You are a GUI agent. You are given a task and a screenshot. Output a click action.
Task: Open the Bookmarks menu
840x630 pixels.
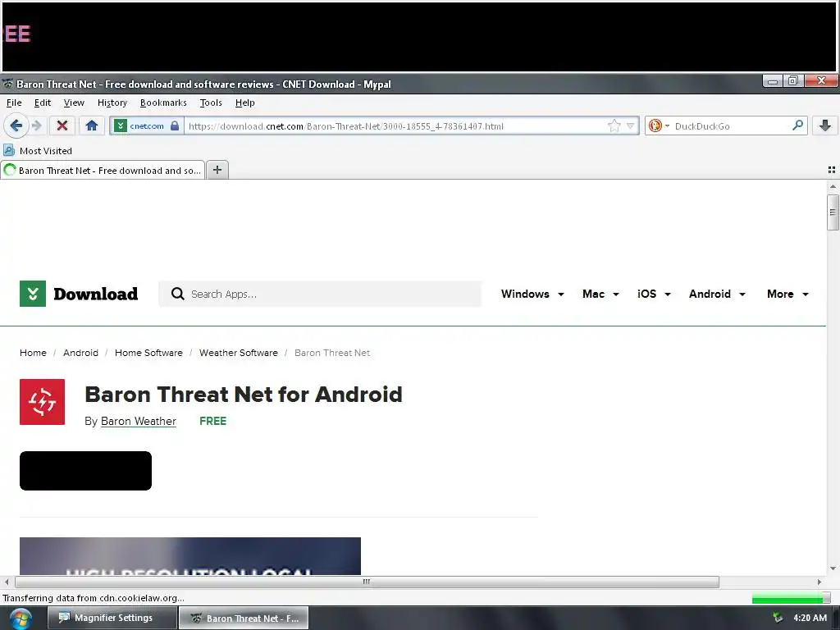163,103
